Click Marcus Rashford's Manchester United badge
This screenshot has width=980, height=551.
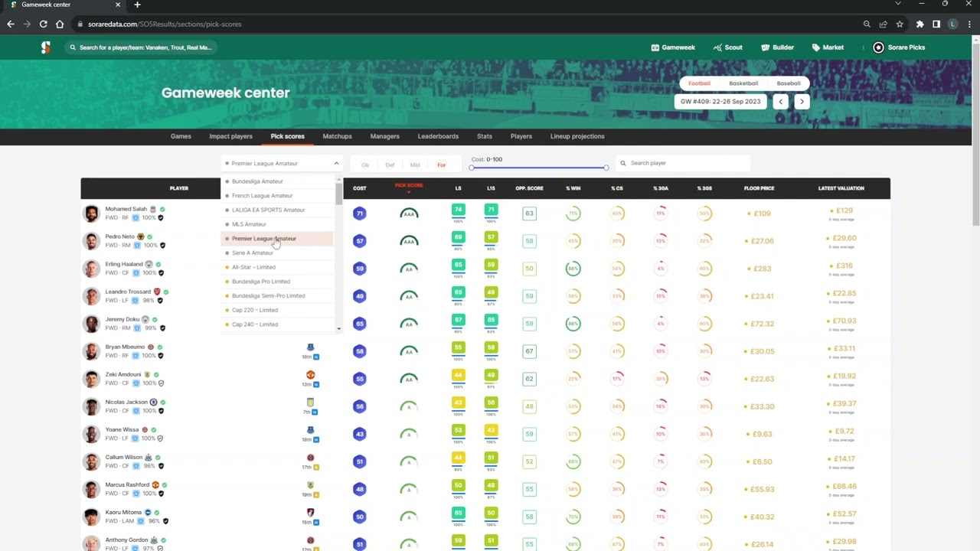coord(155,484)
